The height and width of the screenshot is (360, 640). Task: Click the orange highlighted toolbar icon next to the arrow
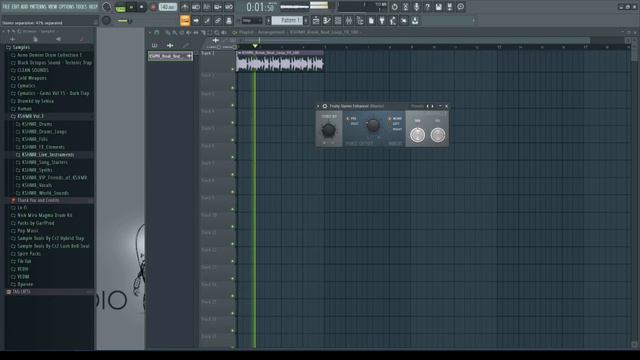point(184,20)
